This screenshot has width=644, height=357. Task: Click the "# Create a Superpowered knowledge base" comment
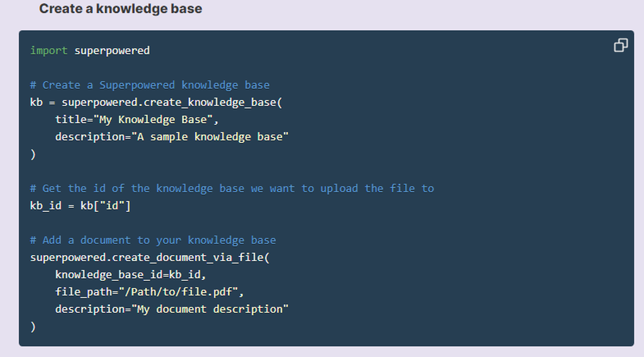[150, 85]
